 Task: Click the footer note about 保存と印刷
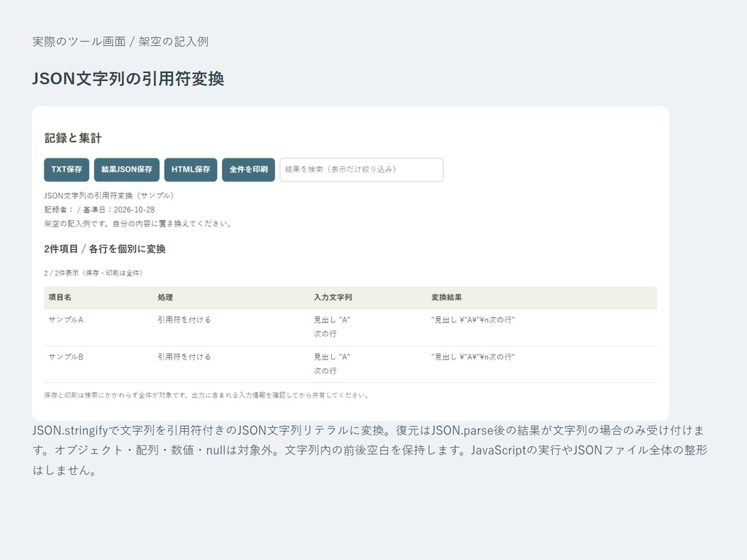pyautogui.click(x=206, y=396)
